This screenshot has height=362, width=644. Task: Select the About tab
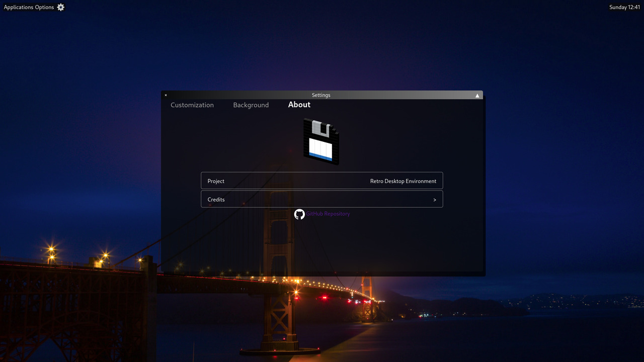299,105
